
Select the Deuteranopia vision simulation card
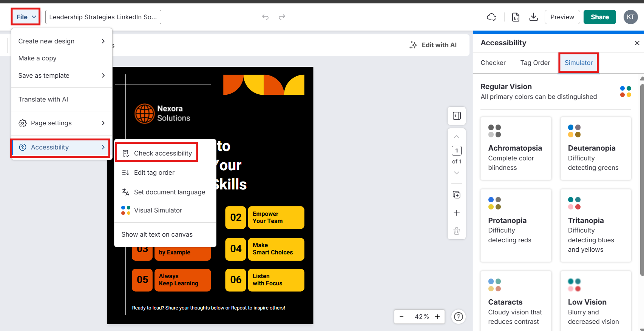pos(595,148)
